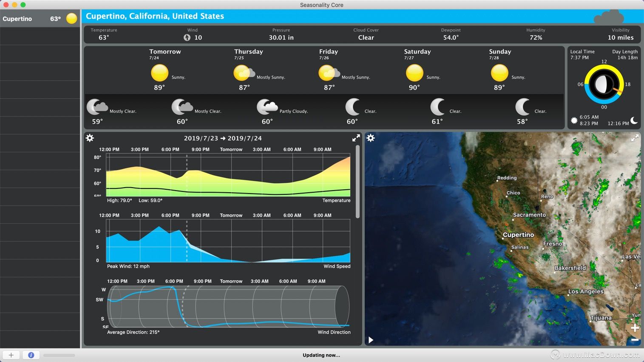Click the Day Length 14h 18m text
The image size is (644, 362).
point(625,54)
